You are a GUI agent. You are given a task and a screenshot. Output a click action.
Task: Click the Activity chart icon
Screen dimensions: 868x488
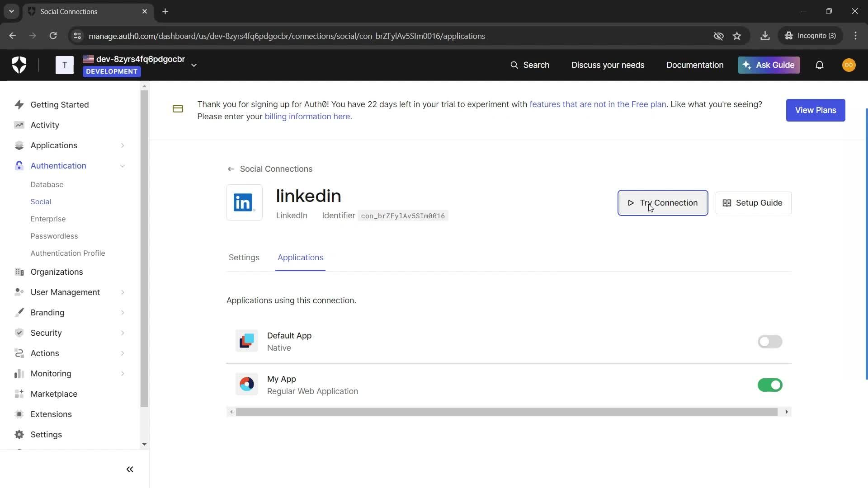pos(19,125)
